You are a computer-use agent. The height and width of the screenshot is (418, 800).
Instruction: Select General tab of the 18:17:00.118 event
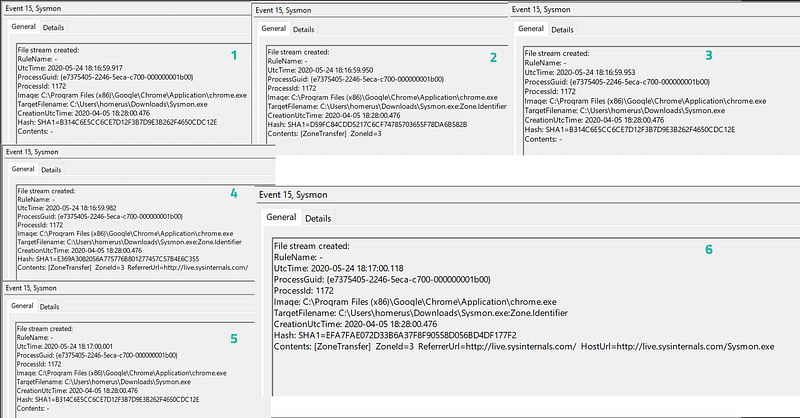281,217
